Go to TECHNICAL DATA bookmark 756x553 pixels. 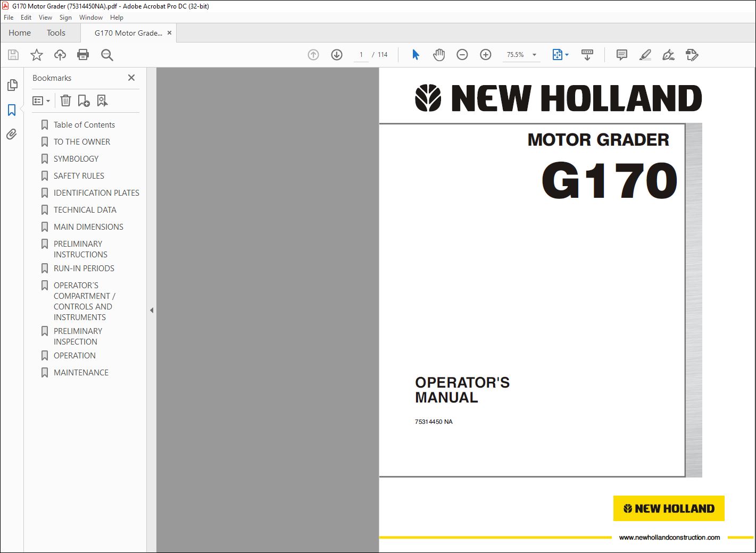point(85,210)
